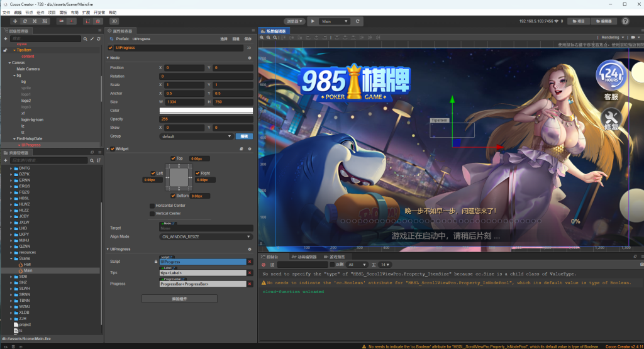Click the lock icon beside TipsItem

5,50
